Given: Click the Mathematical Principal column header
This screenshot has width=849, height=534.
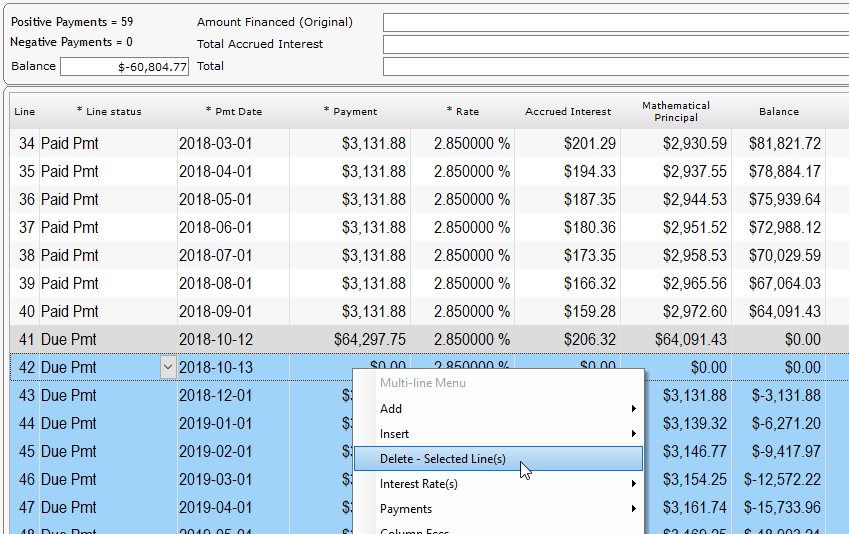Looking at the screenshot, I should pyautogui.click(x=676, y=112).
